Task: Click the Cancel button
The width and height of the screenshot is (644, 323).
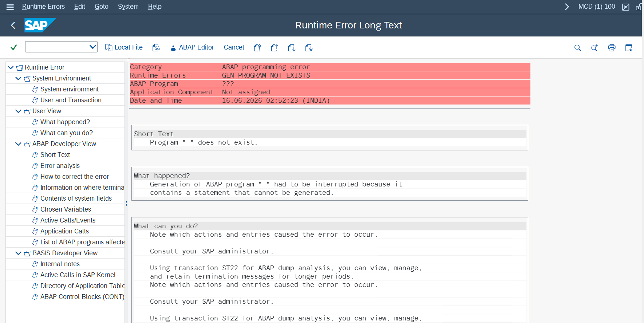Action: click(x=234, y=47)
